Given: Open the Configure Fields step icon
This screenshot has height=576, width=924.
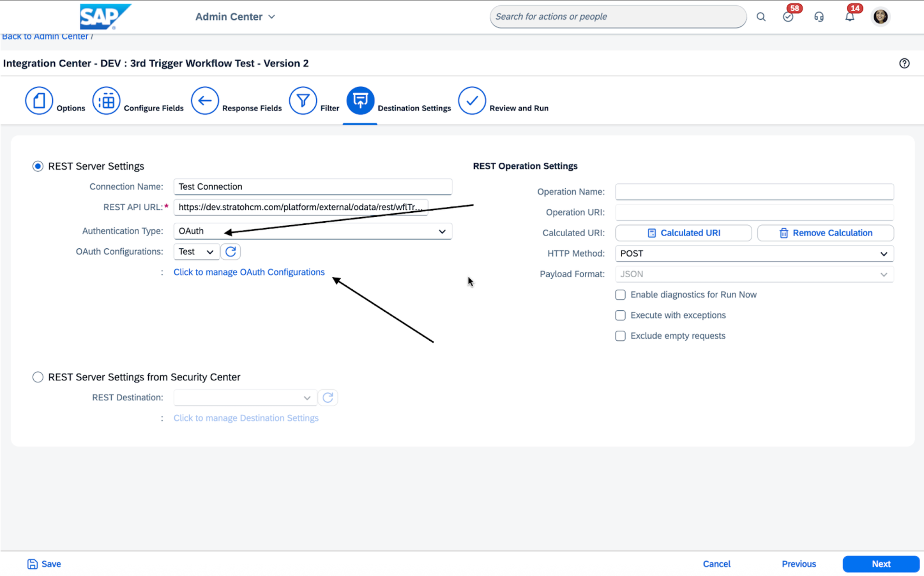Looking at the screenshot, I should [x=106, y=101].
